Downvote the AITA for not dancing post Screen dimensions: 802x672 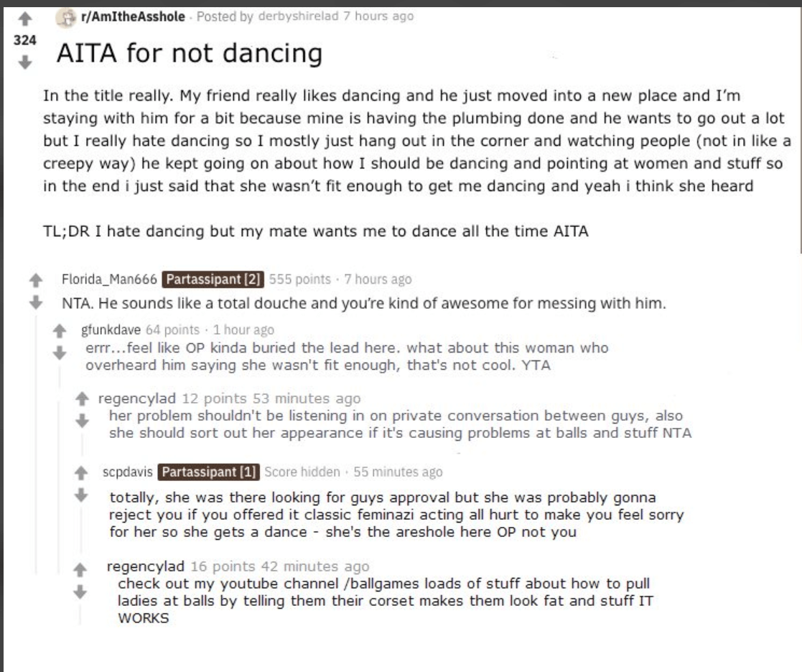[x=25, y=62]
